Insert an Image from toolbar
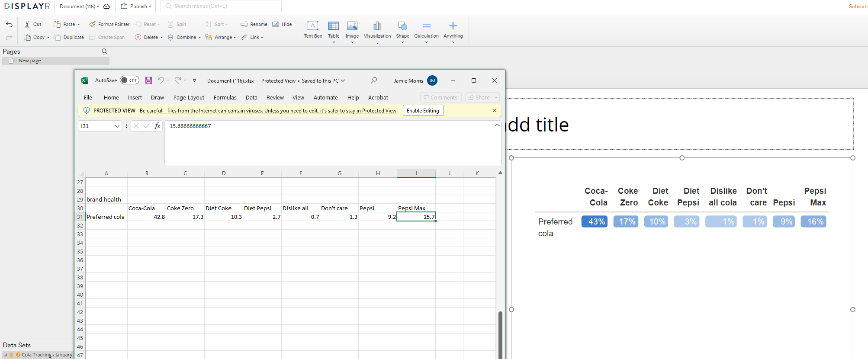This screenshot has width=868, height=359. (x=352, y=31)
